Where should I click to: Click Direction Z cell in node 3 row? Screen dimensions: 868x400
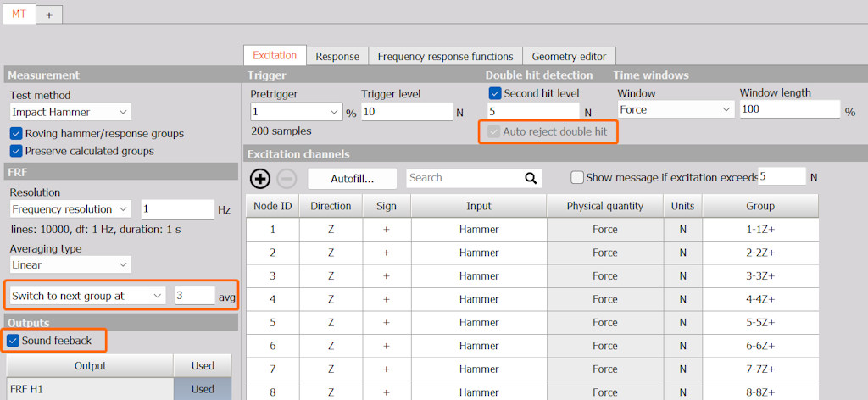tap(331, 276)
